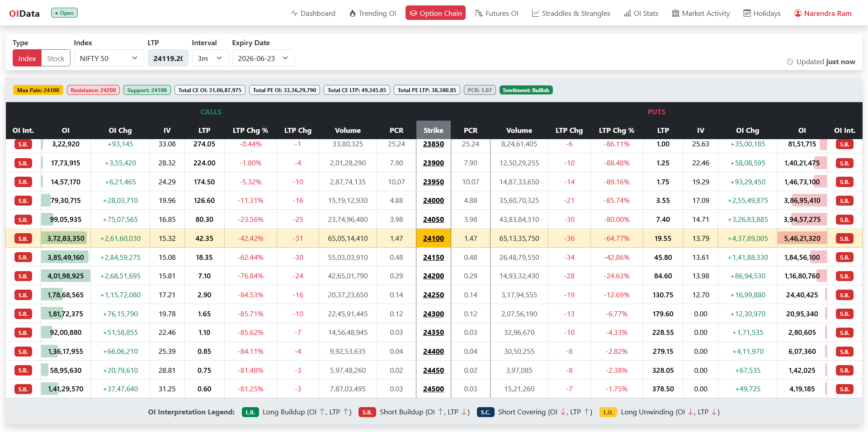Viewport: 868px width, 432px height.
Task: Click the Holidays calendar icon
Action: click(747, 13)
